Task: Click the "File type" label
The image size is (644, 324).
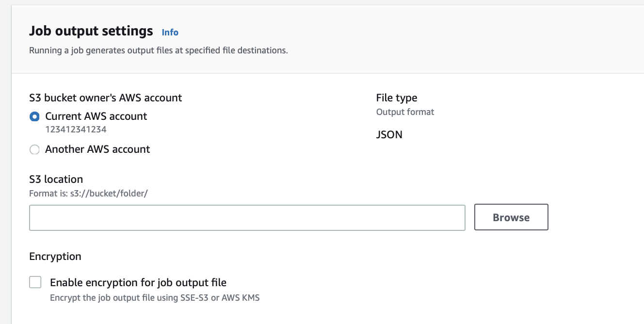Action: tap(397, 98)
